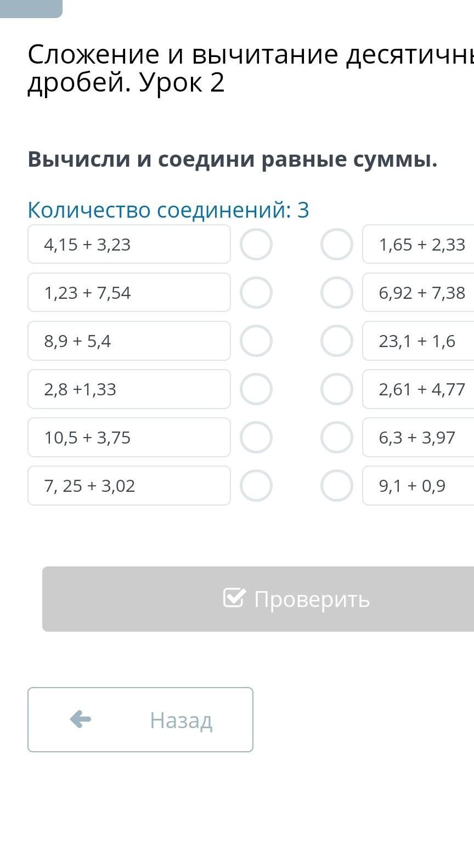The width and height of the screenshot is (474, 868).
Task: Click the gray tab at top-left corner
Action: pos(31,8)
